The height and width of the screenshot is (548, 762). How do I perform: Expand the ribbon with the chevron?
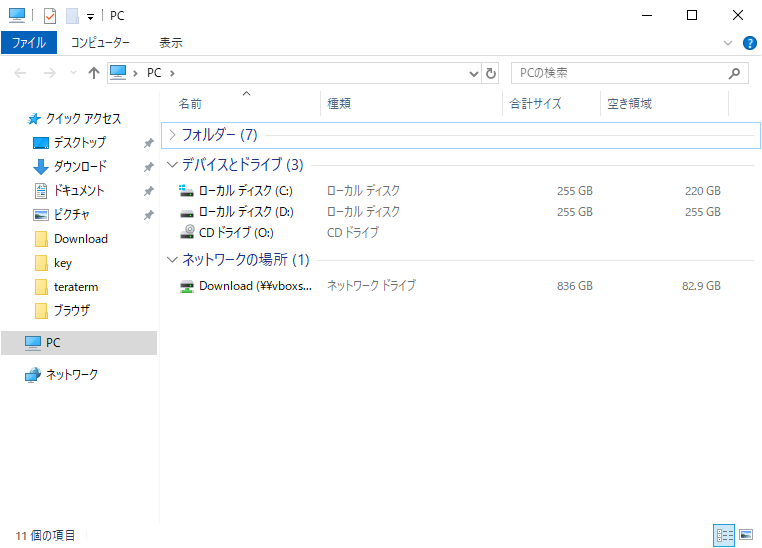pyautogui.click(x=727, y=43)
